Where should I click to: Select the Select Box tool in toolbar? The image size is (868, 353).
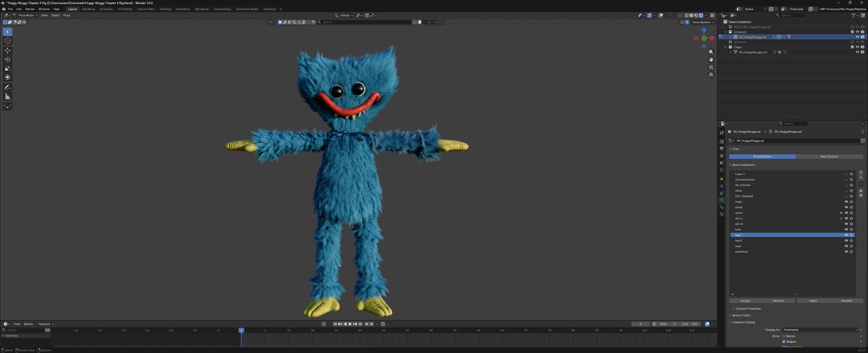click(x=8, y=32)
